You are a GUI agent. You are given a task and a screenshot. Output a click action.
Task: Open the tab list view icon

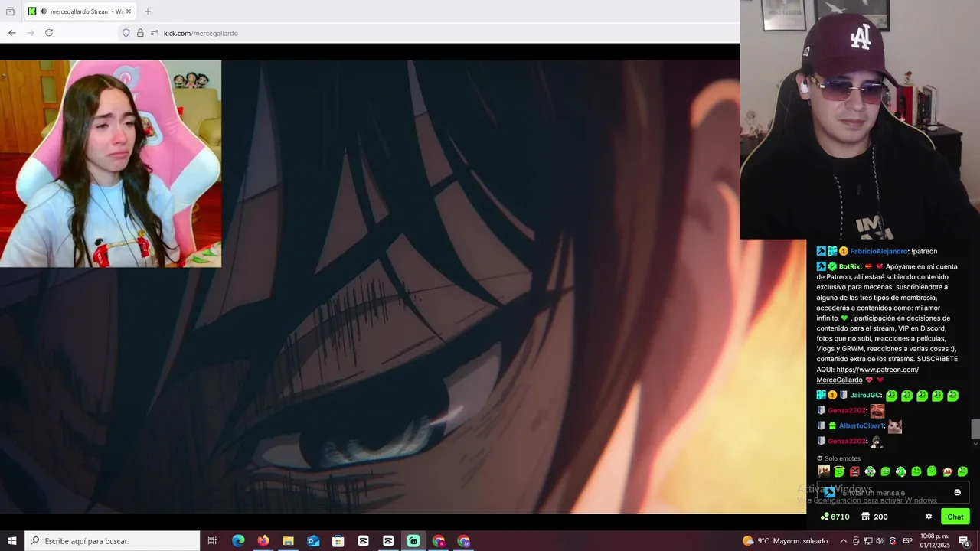(10, 11)
